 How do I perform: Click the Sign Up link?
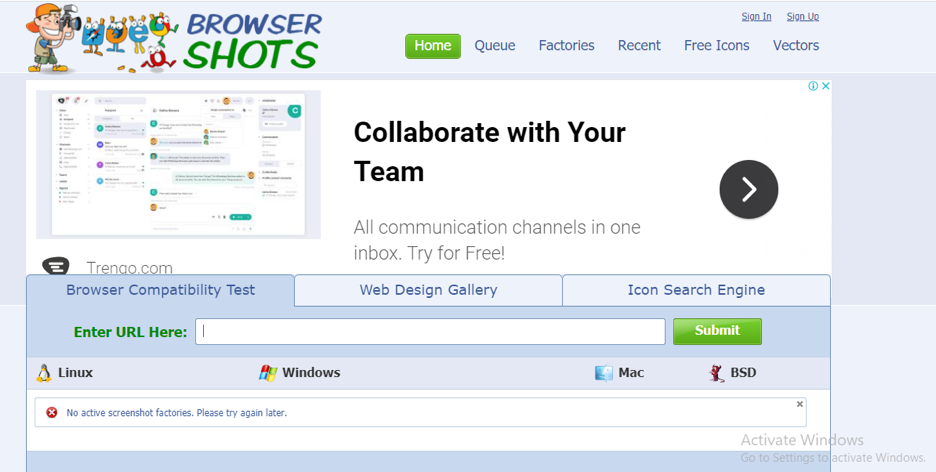coord(803,17)
